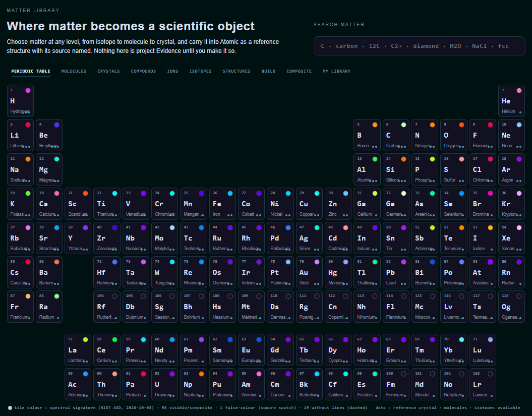The width and height of the screenshot is (532, 416).
Task: Select the Gold element tile
Action: [309, 272]
